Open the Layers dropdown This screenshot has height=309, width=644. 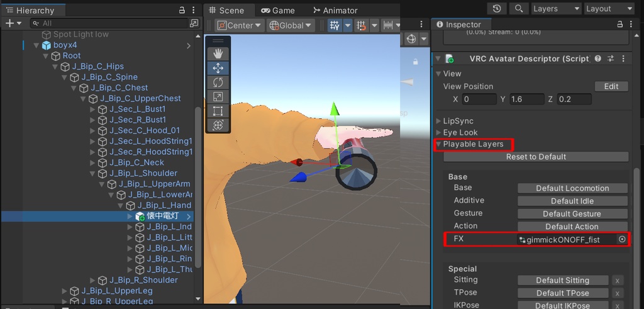pos(557,9)
